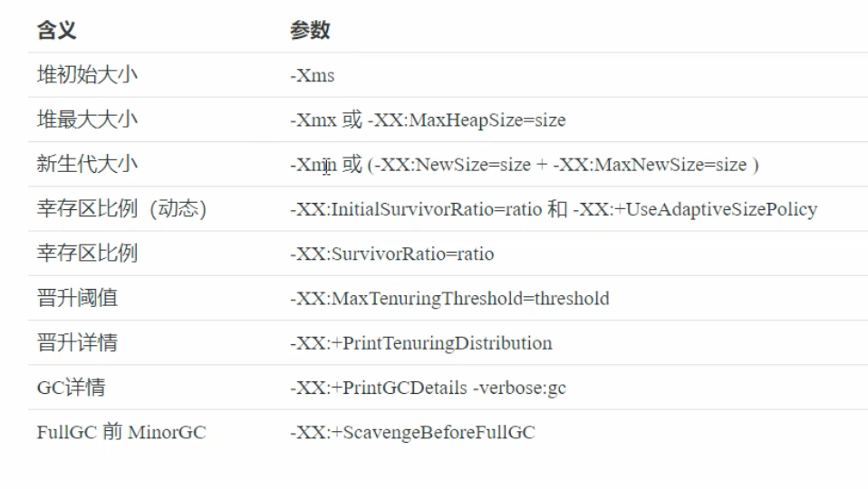The image size is (868, 489).
Task: Click the -XX:SurvivorRatio=ratio parameter text
Action: pos(391,254)
